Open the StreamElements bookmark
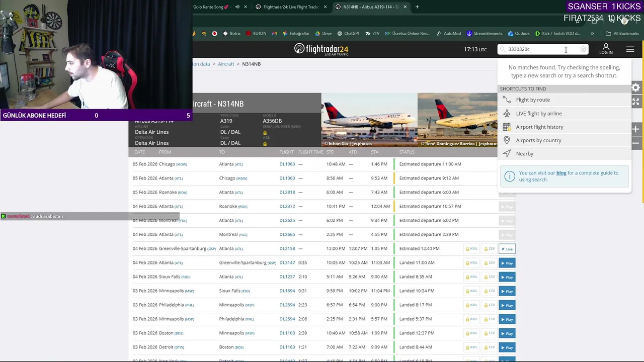 484,34
